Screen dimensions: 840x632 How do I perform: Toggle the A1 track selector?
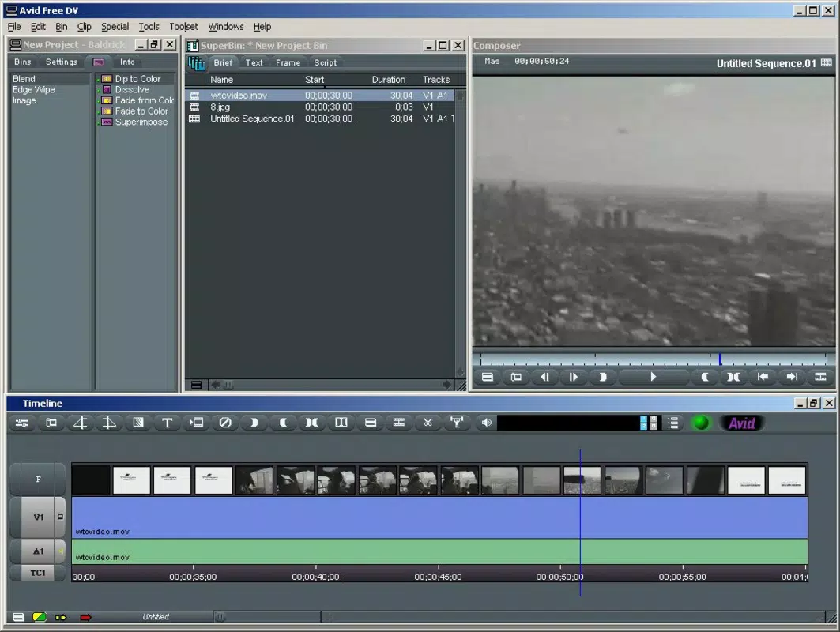point(38,551)
